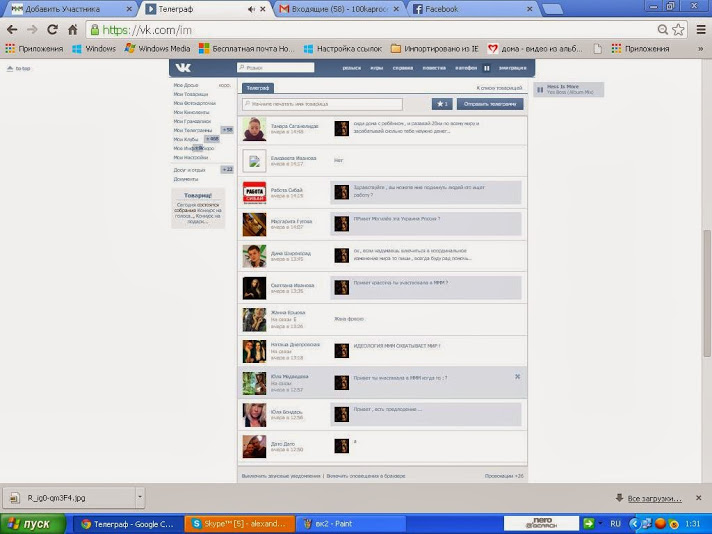Open the Chrome menu hamburger icon
The image size is (712, 534).
701,30
